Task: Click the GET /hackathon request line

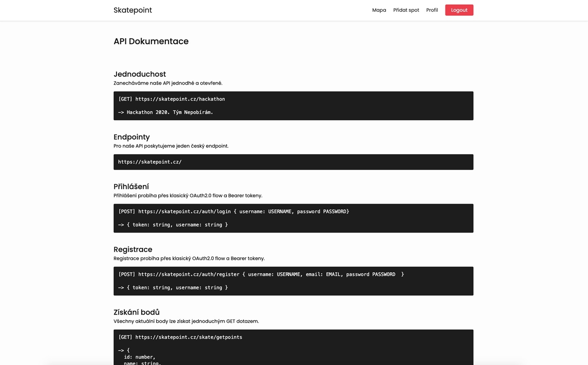Action: click(172, 99)
